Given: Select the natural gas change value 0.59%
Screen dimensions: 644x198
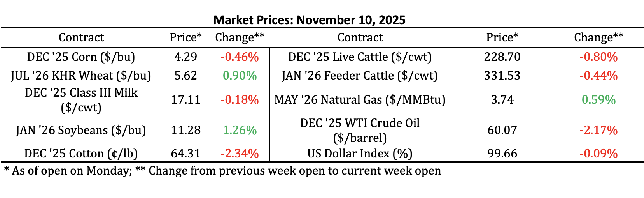Looking at the screenshot, I should [x=598, y=100].
